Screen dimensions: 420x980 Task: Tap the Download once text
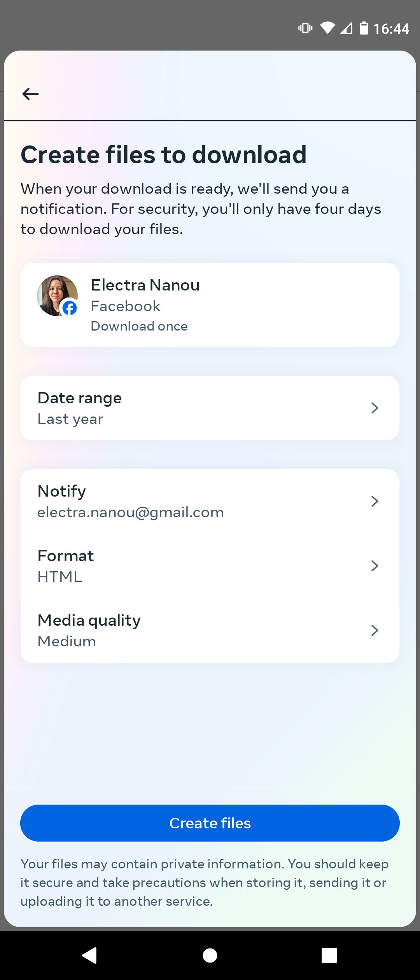click(139, 326)
